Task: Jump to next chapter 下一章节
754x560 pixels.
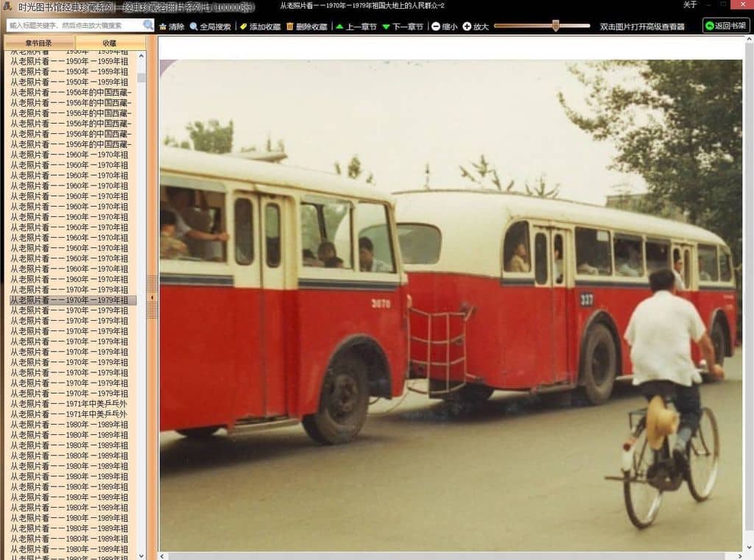Action: point(402,26)
